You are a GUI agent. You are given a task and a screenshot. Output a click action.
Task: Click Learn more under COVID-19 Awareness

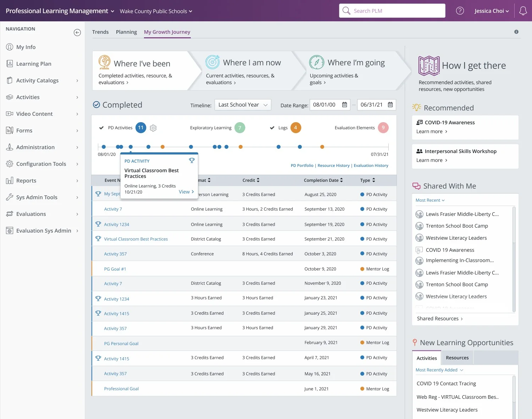(x=432, y=131)
